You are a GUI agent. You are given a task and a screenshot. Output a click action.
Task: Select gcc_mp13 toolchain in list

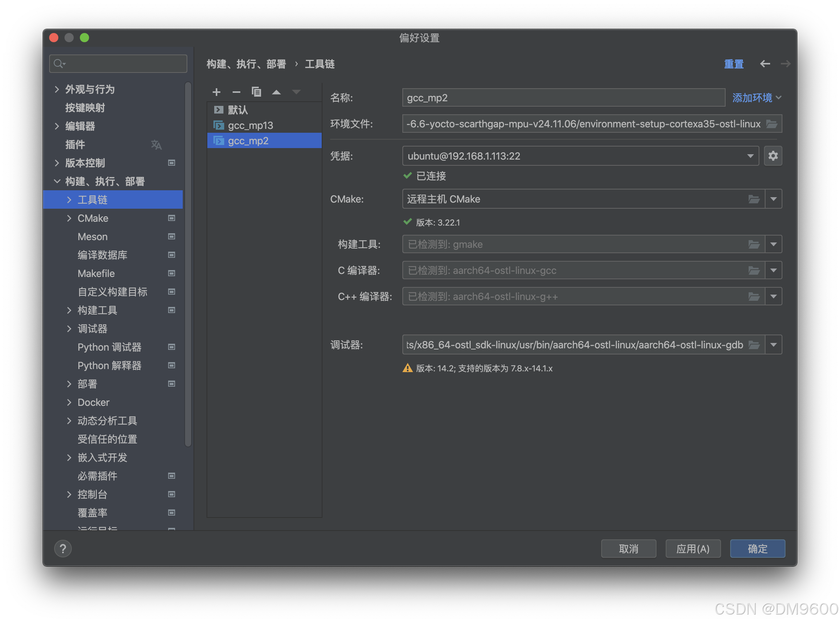coord(250,125)
